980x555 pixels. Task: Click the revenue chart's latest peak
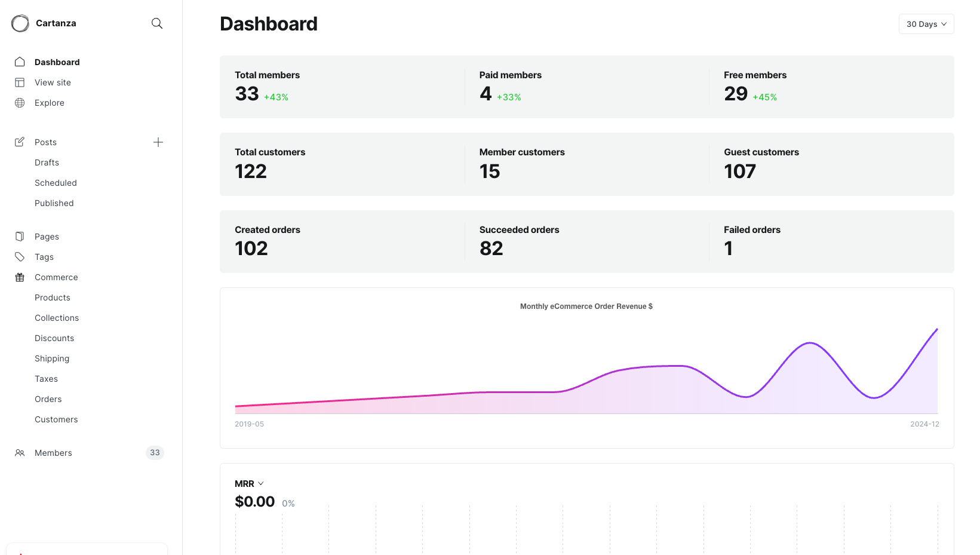coord(936,330)
